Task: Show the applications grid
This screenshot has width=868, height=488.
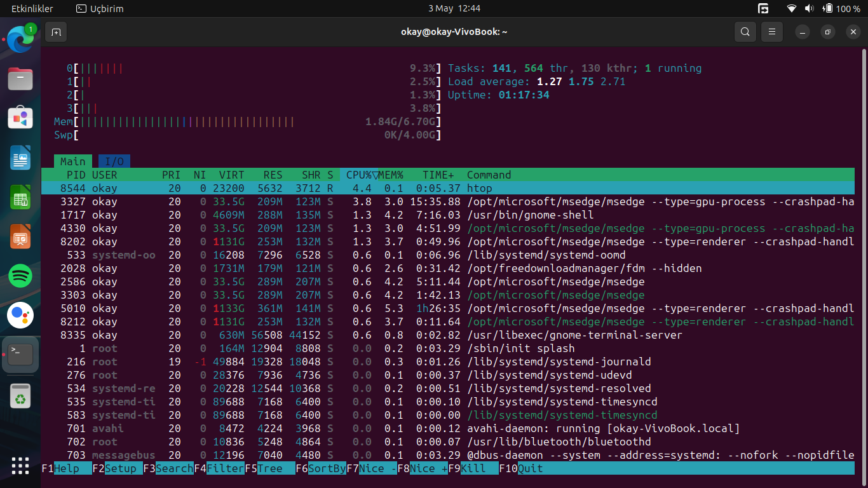Action: pos(20,465)
